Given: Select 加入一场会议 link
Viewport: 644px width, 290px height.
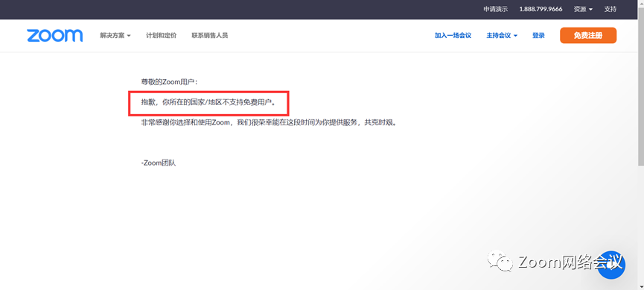Looking at the screenshot, I should click(453, 35).
